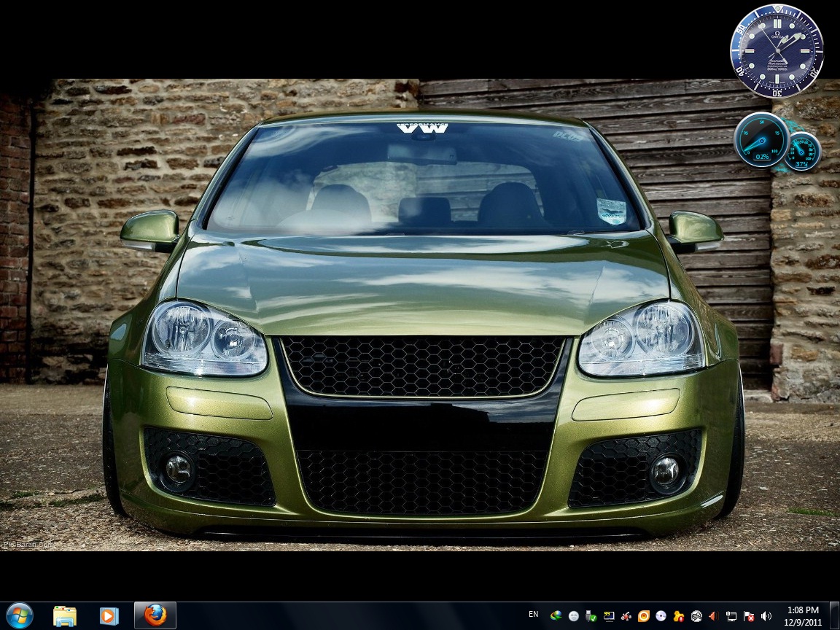Click the orange circular tray icon
Screen dimensions: 840x630
point(644,616)
